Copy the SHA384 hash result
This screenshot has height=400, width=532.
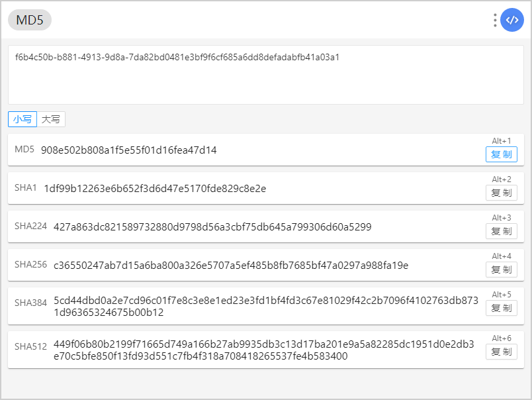pyautogui.click(x=501, y=308)
